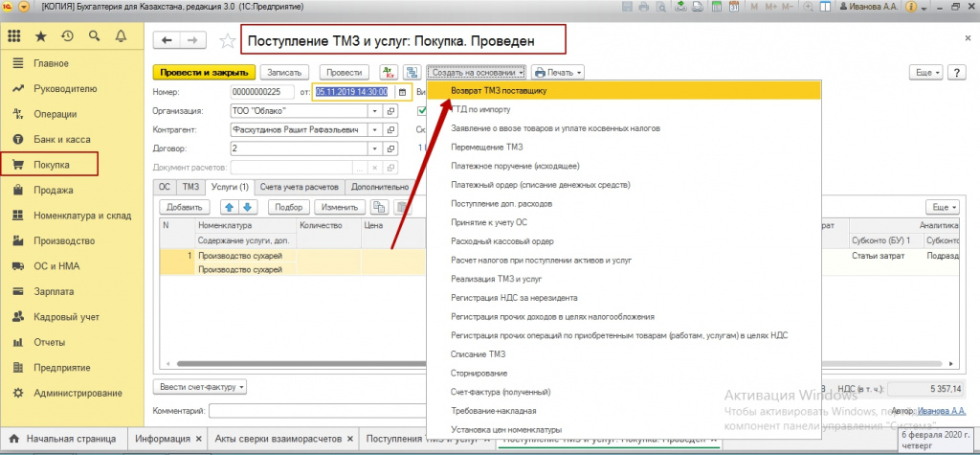The height and width of the screenshot is (455, 980).
Task: Go forward with the right arrow button
Action: (x=192, y=40)
